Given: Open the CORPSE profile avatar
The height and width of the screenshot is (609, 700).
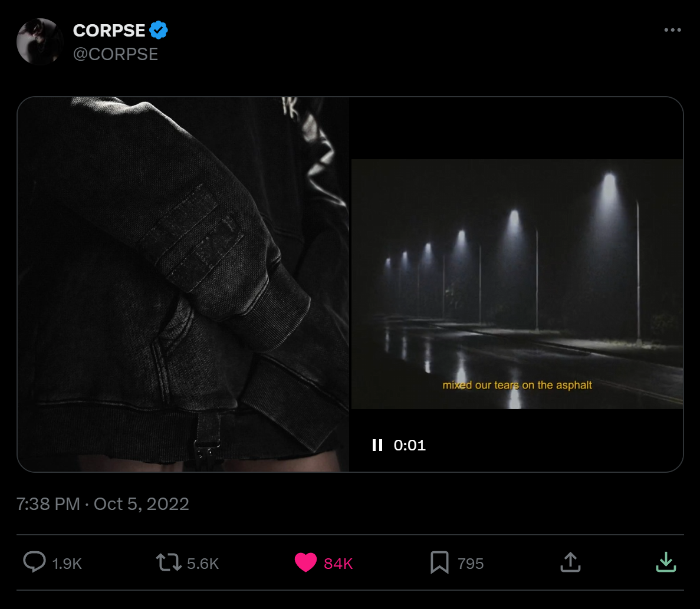Looking at the screenshot, I should 40,41.
